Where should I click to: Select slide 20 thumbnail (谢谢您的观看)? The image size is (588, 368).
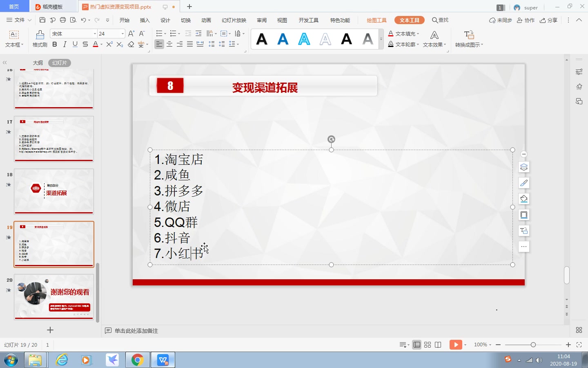coord(54,297)
